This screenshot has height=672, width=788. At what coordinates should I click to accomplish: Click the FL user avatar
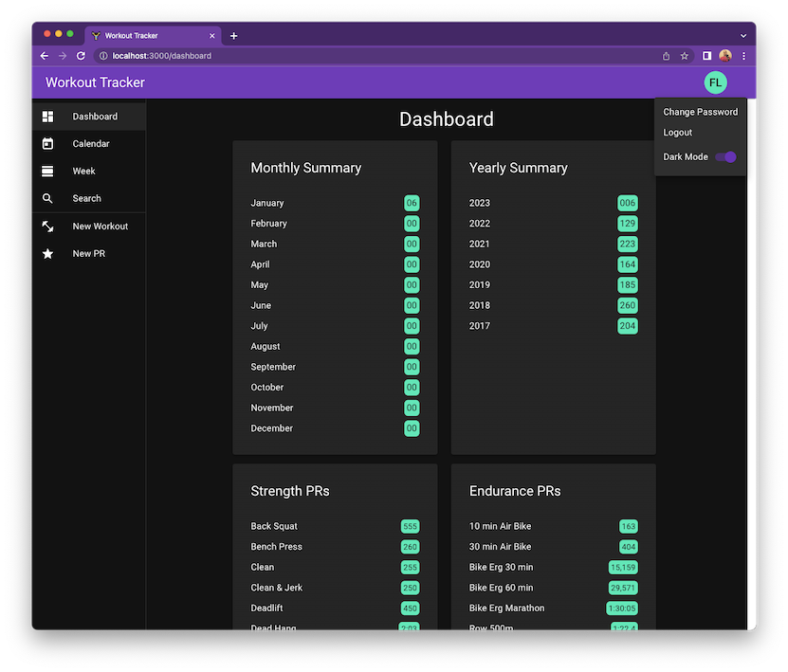(x=715, y=82)
